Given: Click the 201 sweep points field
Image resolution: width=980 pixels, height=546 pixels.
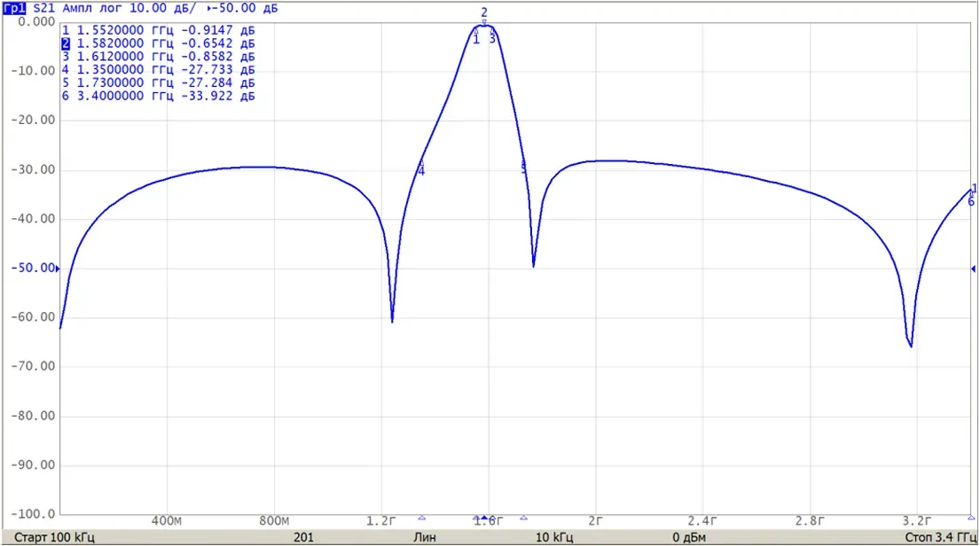Looking at the screenshot, I should click(x=303, y=537).
